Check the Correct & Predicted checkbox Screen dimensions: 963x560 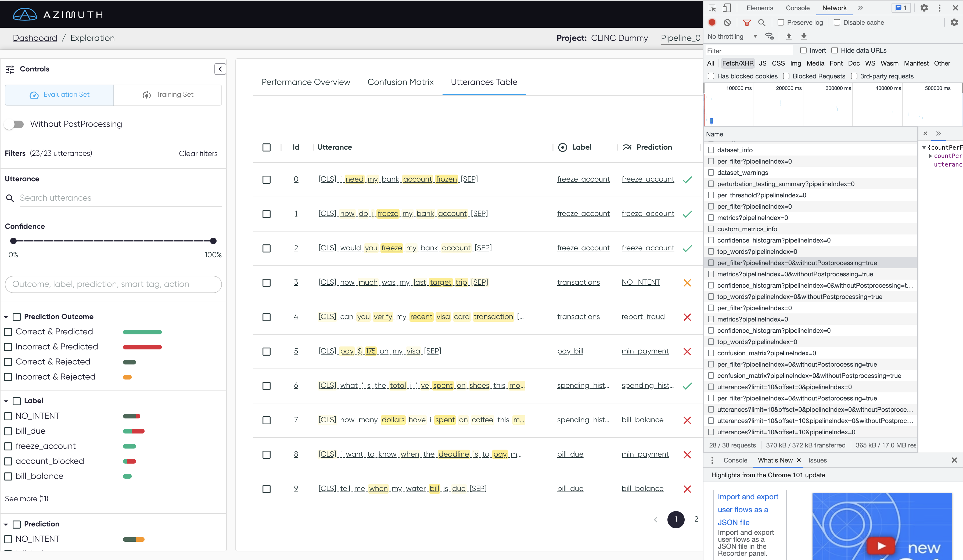pyautogui.click(x=8, y=332)
